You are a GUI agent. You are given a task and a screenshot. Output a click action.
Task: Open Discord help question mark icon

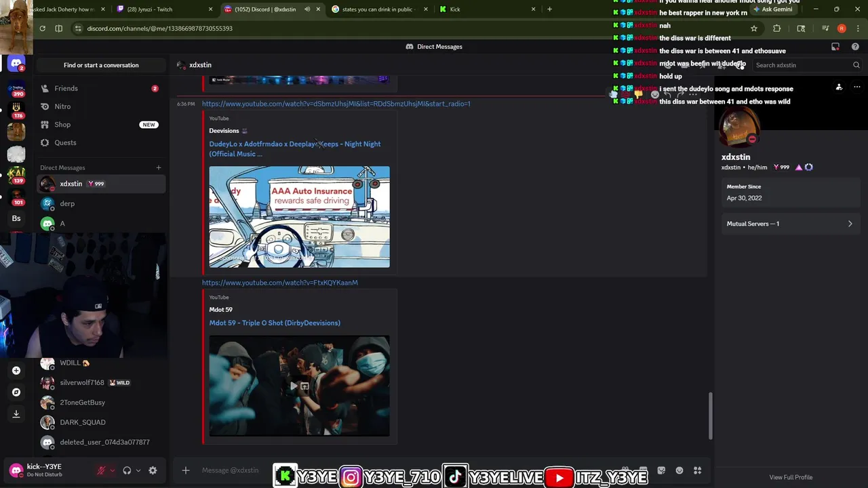855,47
